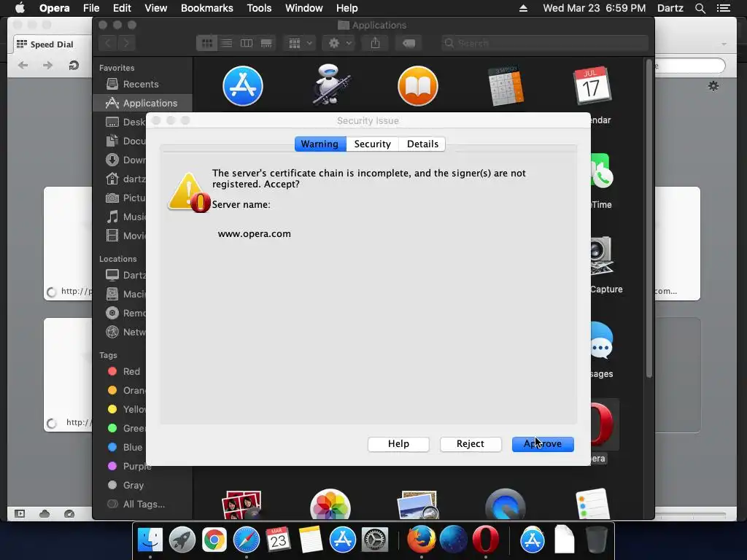747x560 pixels.
Task: Open Finder from the Dock
Action: tap(150, 540)
